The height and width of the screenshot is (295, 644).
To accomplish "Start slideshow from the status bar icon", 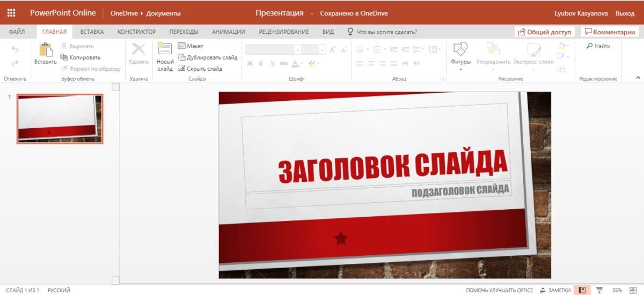I will pyautogui.click(x=599, y=290).
